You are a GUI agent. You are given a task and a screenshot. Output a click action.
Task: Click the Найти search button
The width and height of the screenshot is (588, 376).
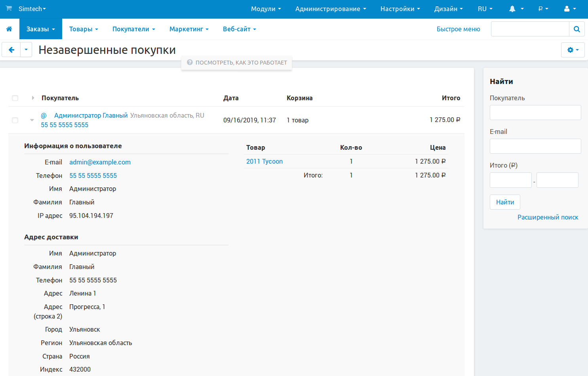[505, 202]
